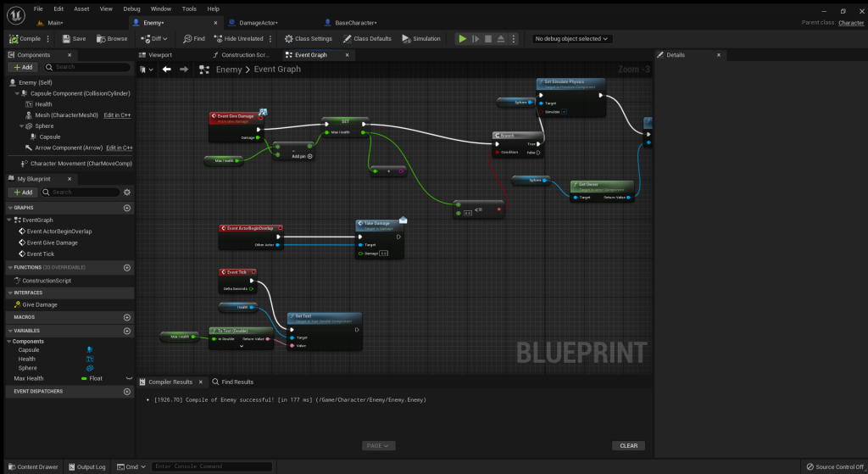Image resolution: width=868 pixels, height=474 pixels.
Task: Open Class Settings
Action: (x=309, y=39)
